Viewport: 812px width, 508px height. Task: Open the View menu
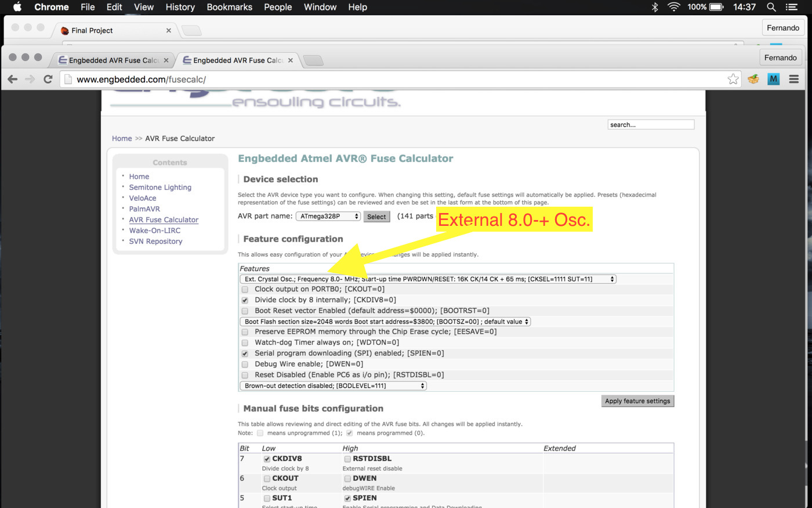pyautogui.click(x=144, y=7)
